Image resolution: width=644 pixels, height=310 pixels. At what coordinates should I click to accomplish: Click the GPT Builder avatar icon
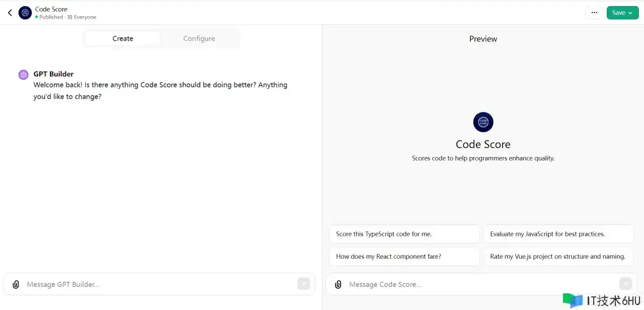click(x=24, y=75)
